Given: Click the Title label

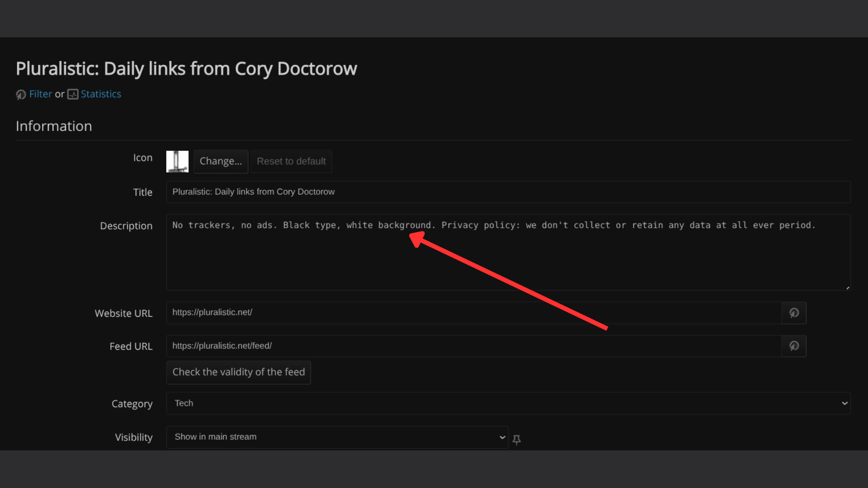Looking at the screenshot, I should click(142, 192).
